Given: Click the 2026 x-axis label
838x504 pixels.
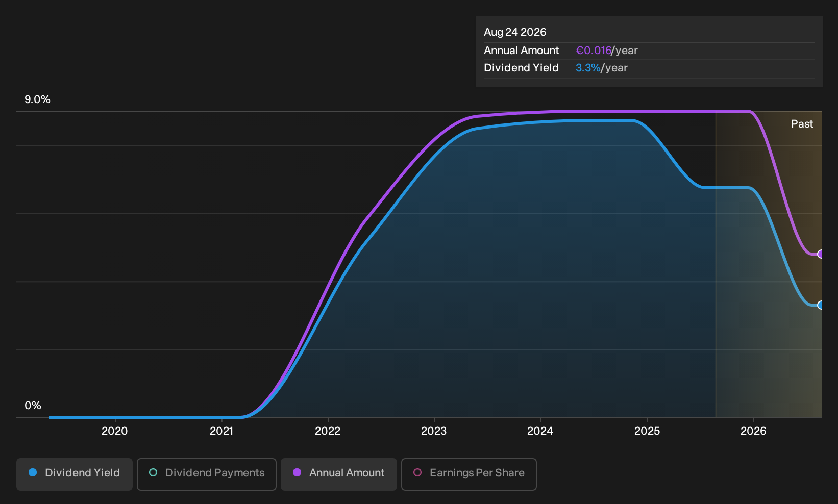Looking at the screenshot, I should coord(753,431).
